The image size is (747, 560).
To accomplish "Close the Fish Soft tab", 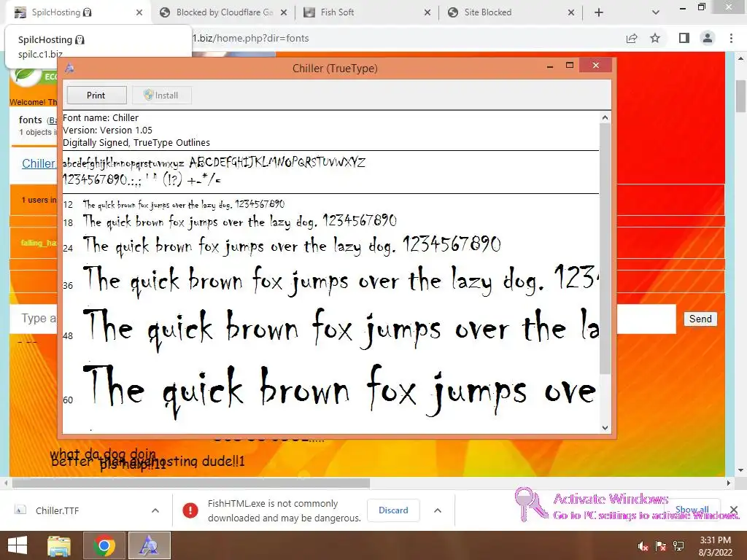I will 427,12.
